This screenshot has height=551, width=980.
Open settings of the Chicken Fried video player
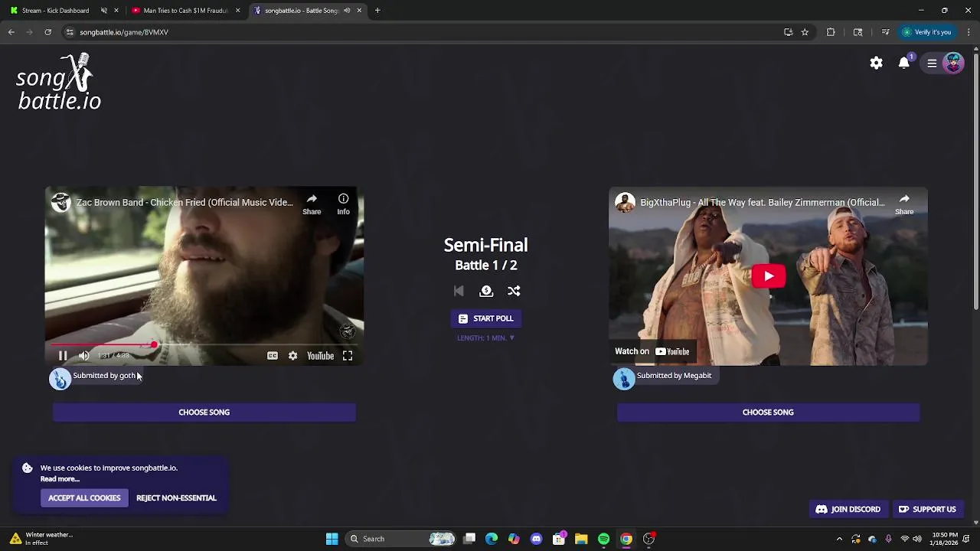[292, 356]
